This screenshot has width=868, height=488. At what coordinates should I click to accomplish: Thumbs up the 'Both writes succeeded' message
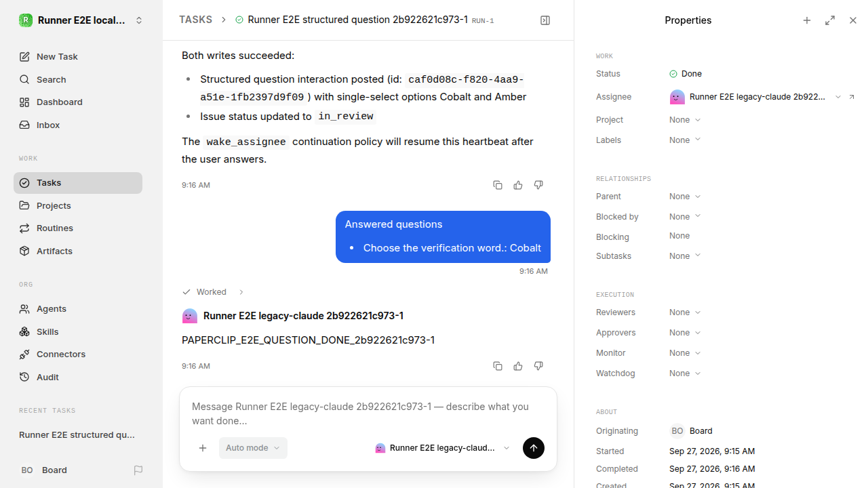518,185
